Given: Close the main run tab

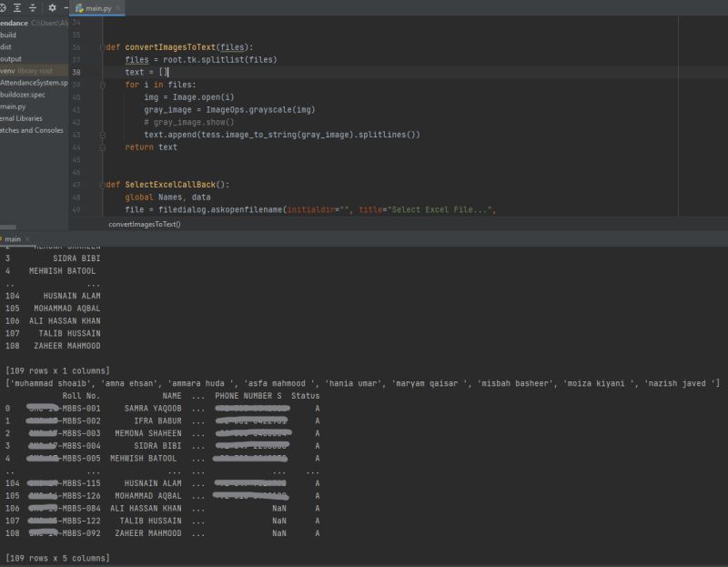Looking at the screenshot, I should point(27,239).
